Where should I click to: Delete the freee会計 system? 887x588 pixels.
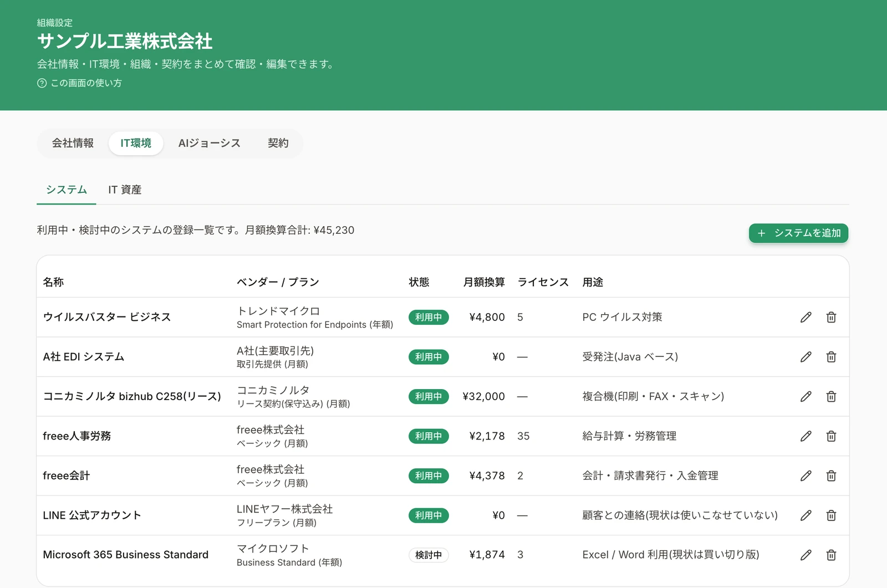click(831, 475)
